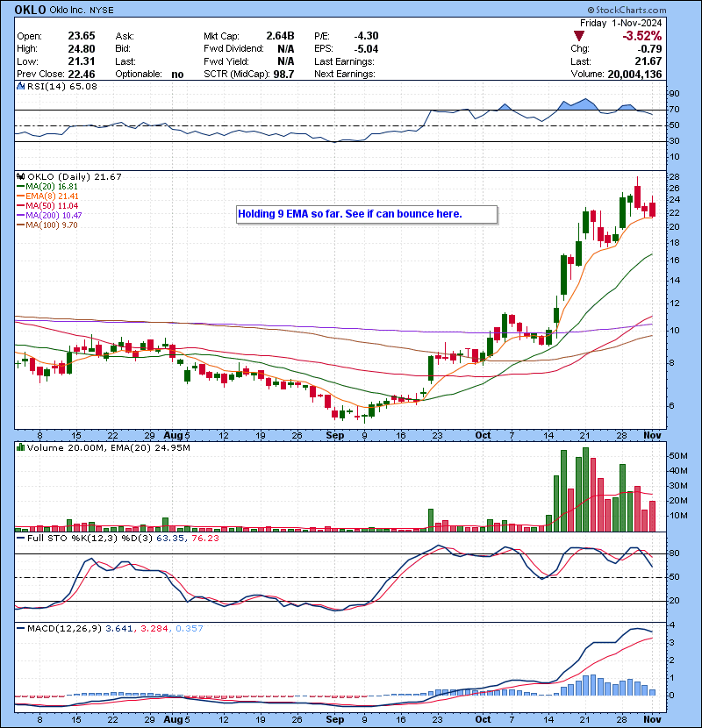This screenshot has width=702, height=728.
Task: Click the Chg -0.79 value
Action: coord(649,49)
